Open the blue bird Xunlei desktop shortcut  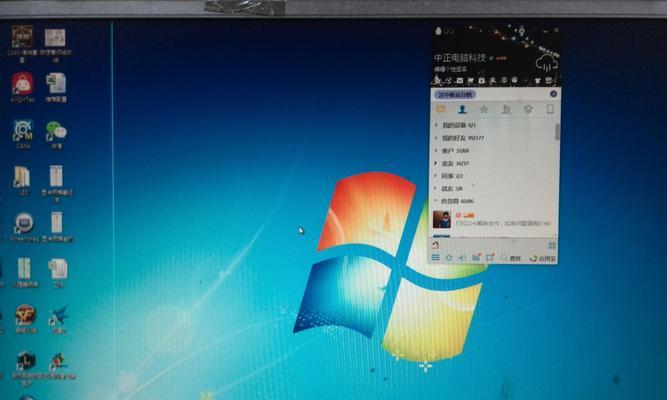[x=58, y=317]
